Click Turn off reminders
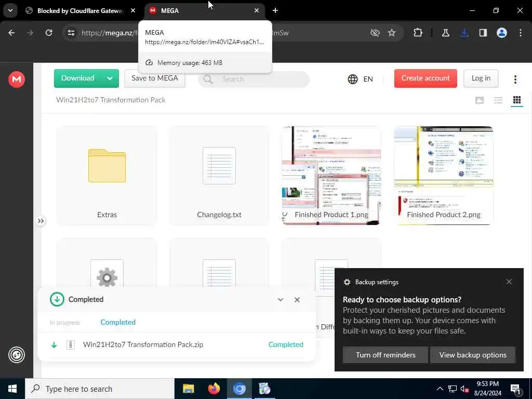The image size is (532, 399). coord(385,355)
